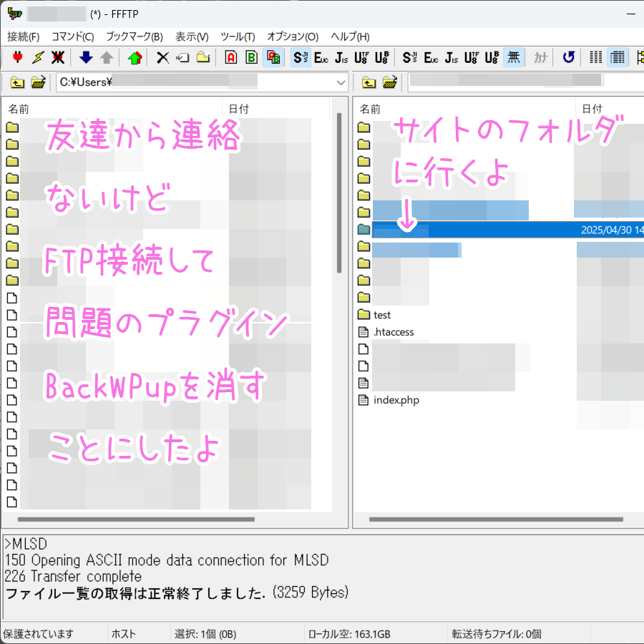The width and height of the screenshot is (644, 644).
Task: Select Shift-JIS in the second kanji code group
Action: [410, 57]
